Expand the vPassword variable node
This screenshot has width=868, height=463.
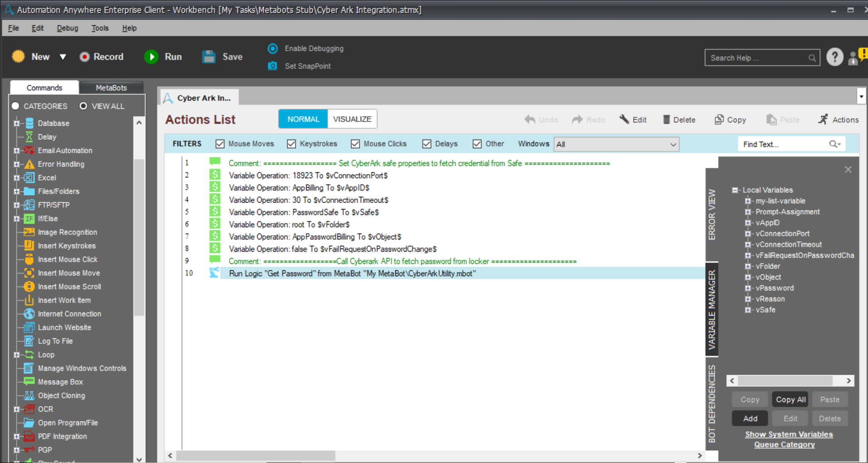tap(747, 288)
